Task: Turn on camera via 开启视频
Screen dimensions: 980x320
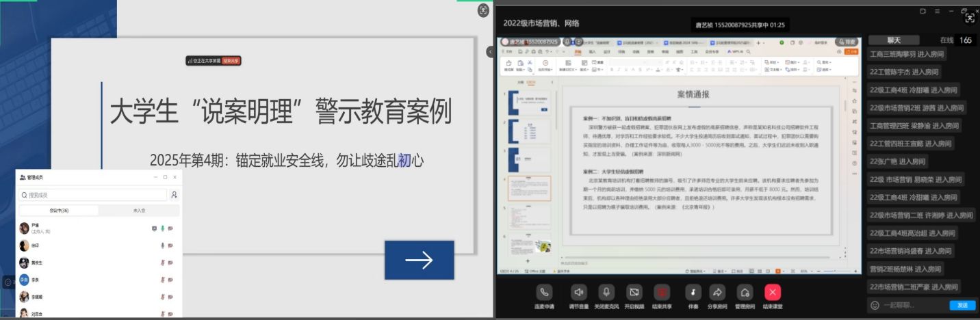Action: pyautogui.click(x=634, y=292)
